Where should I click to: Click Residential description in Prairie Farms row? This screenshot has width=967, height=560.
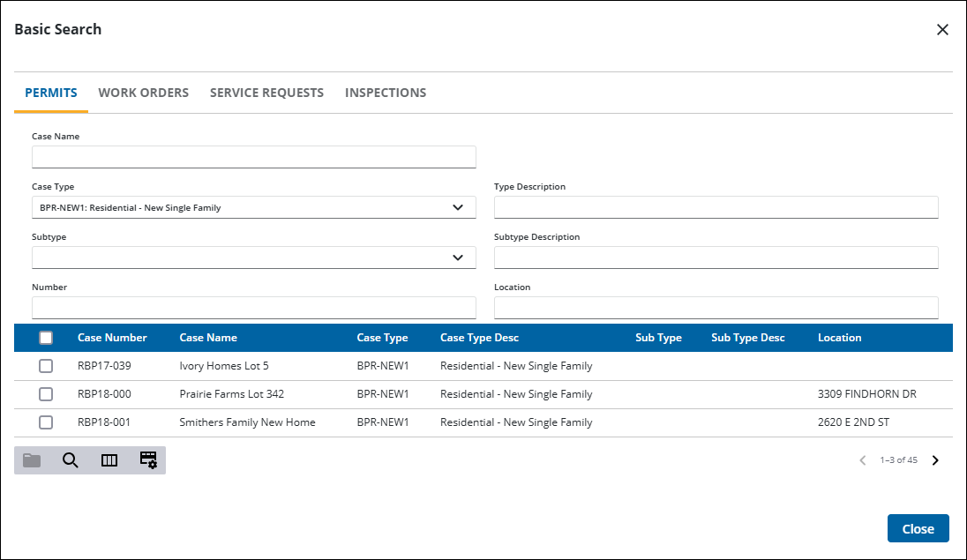[516, 394]
